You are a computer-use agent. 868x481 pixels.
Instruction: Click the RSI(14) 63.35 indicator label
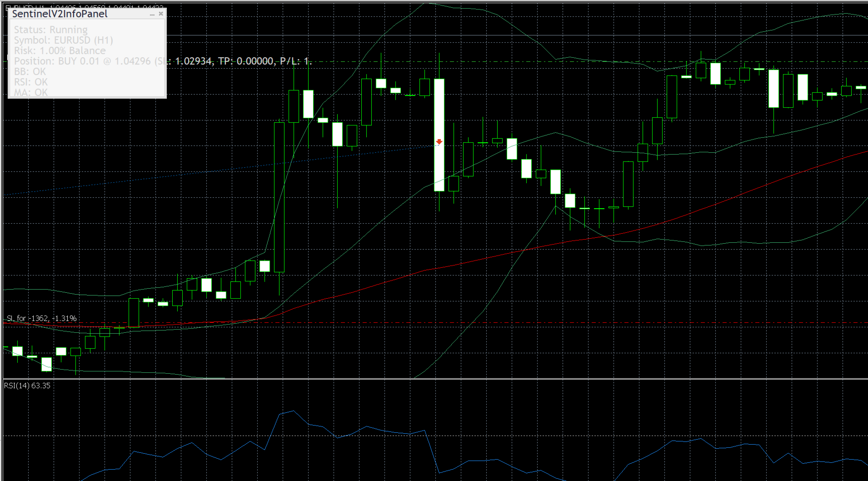point(27,386)
